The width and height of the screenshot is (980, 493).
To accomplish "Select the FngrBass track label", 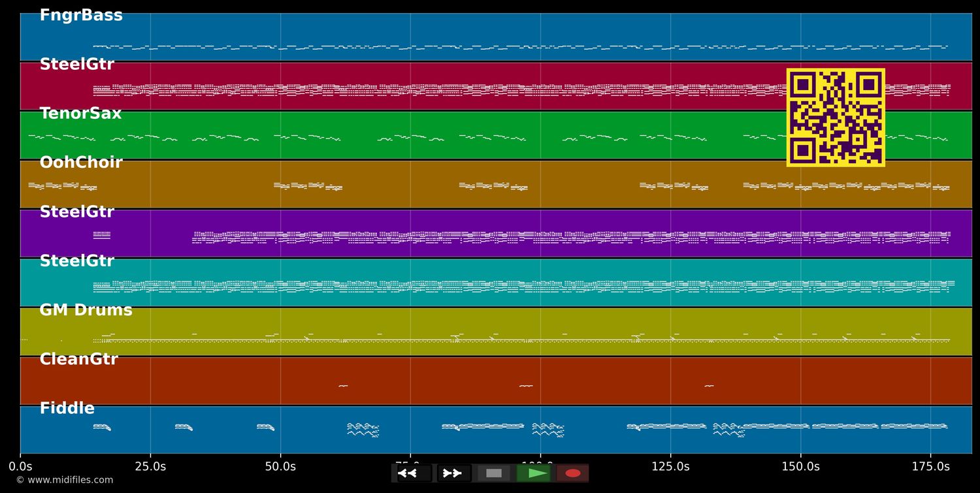I will click(x=81, y=16).
